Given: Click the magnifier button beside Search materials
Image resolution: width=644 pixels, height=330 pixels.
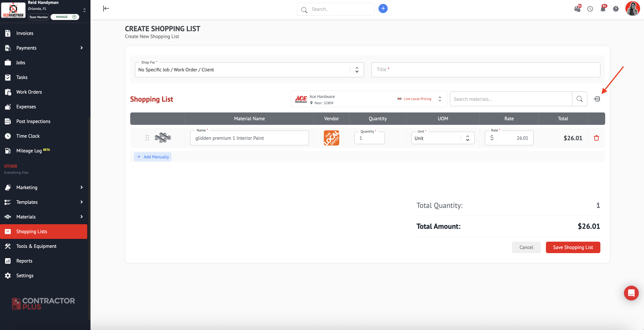Looking at the screenshot, I should (x=579, y=99).
